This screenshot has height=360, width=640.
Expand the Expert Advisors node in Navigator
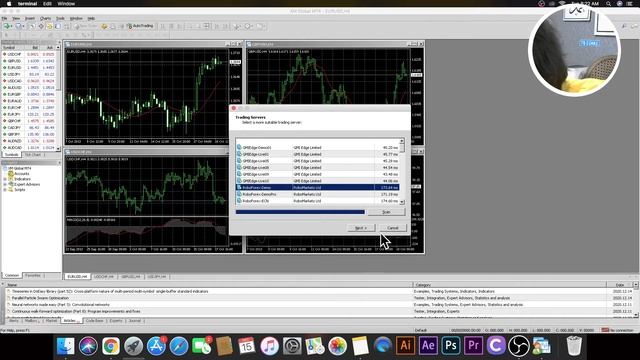point(5,184)
